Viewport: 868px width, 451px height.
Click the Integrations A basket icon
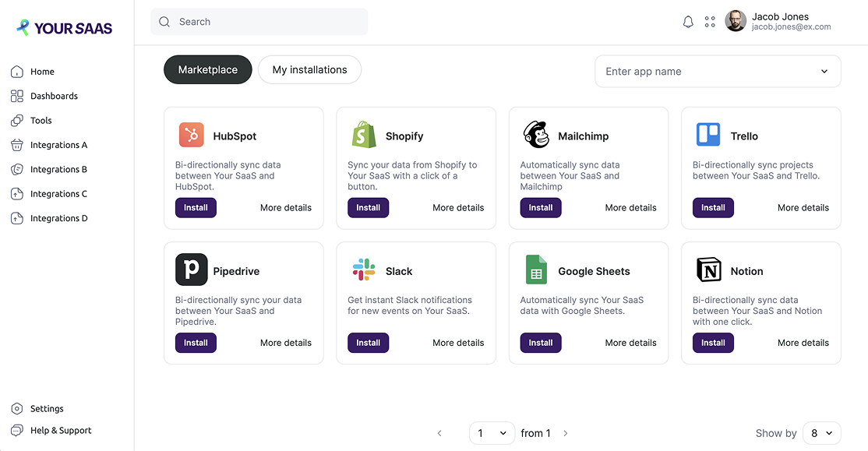pyautogui.click(x=17, y=145)
